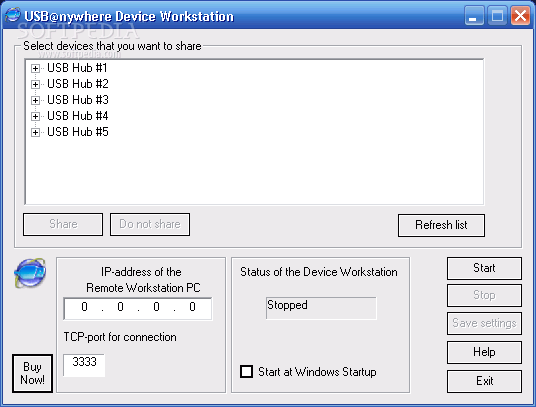Click the second IP address octet
This screenshot has width=536, height=407.
(120, 307)
